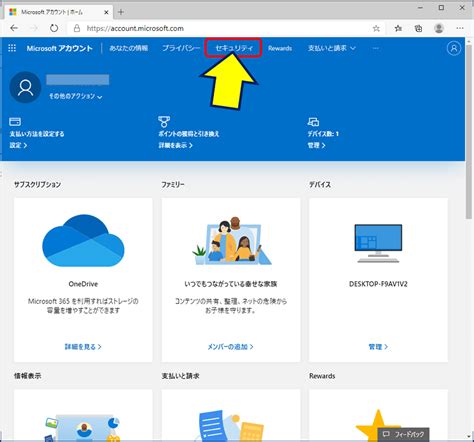Click the 情報表示 section heading
This screenshot has width=474, height=442.
27,376
